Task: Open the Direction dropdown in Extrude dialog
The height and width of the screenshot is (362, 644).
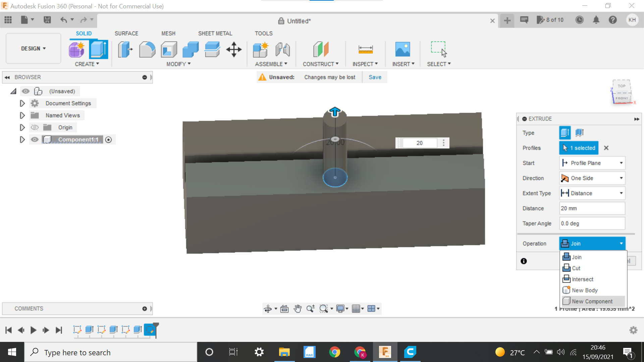Action: tap(621, 178)
